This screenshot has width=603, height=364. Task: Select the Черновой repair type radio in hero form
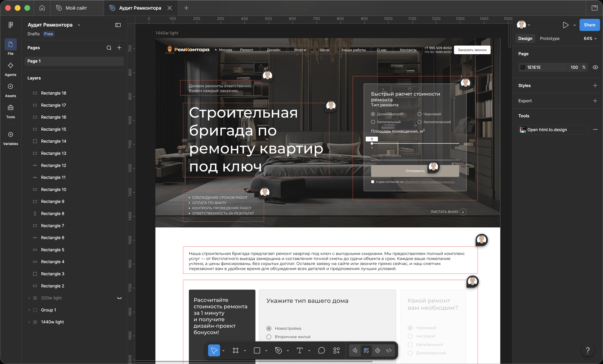[419, 114]
